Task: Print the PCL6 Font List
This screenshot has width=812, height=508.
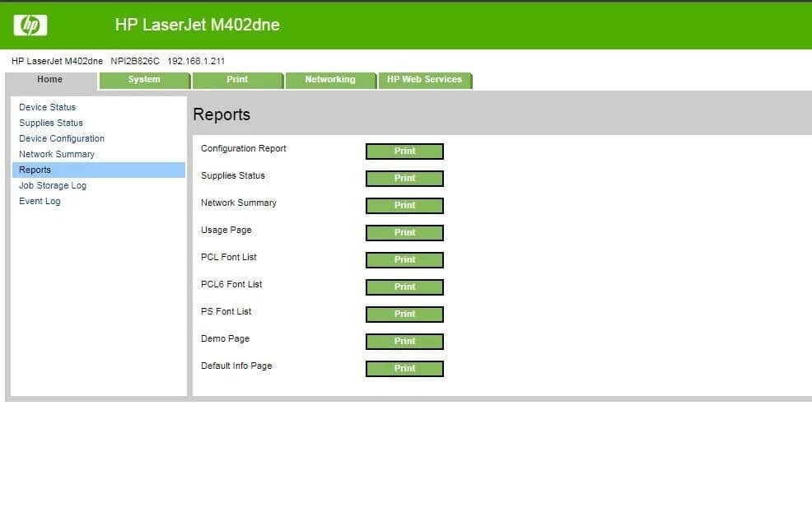Action: tap(404, 287)
